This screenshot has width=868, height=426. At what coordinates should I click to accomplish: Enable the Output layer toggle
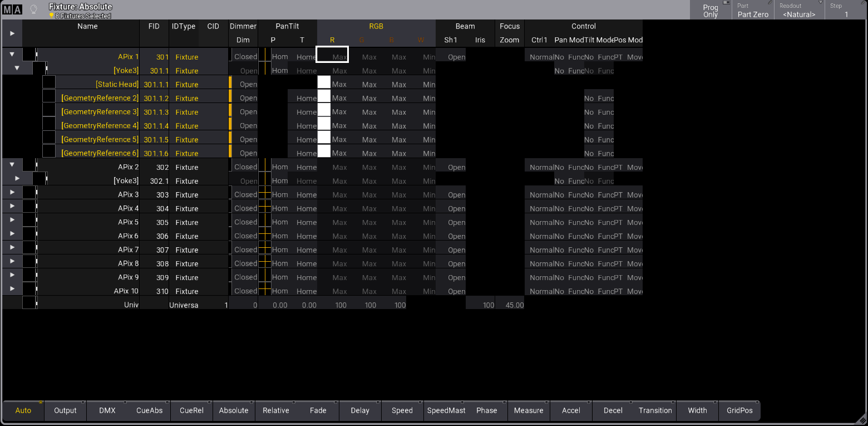click(x=66, y=410)
